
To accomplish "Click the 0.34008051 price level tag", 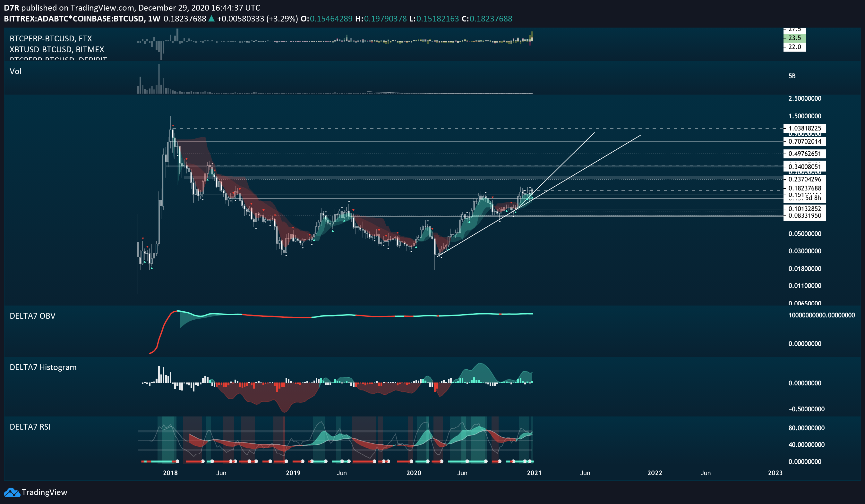I will coord(804,167).
